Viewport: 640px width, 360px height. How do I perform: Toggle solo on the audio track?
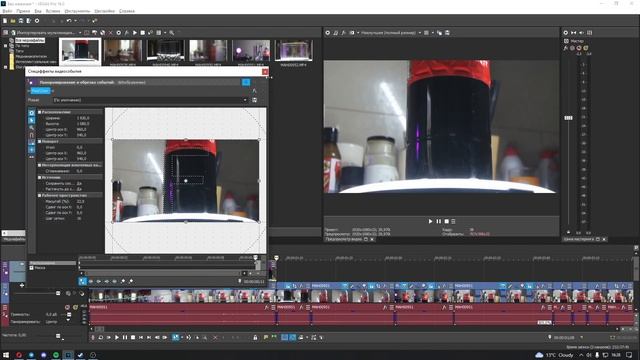click(x=75, y=307)
